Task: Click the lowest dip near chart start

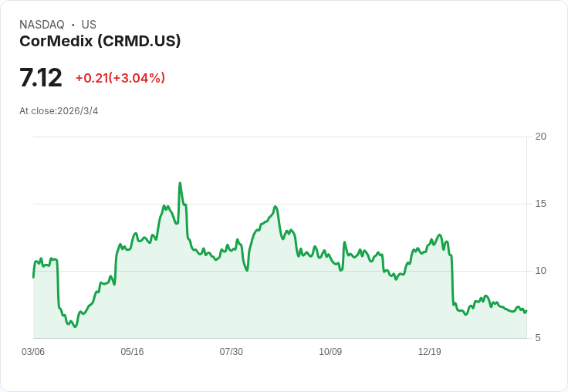Action: point(74,327)
